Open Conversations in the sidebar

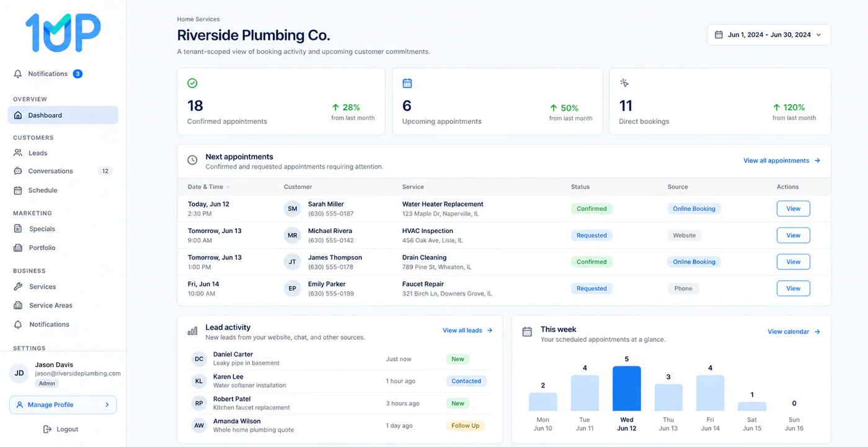pos(63,171)
